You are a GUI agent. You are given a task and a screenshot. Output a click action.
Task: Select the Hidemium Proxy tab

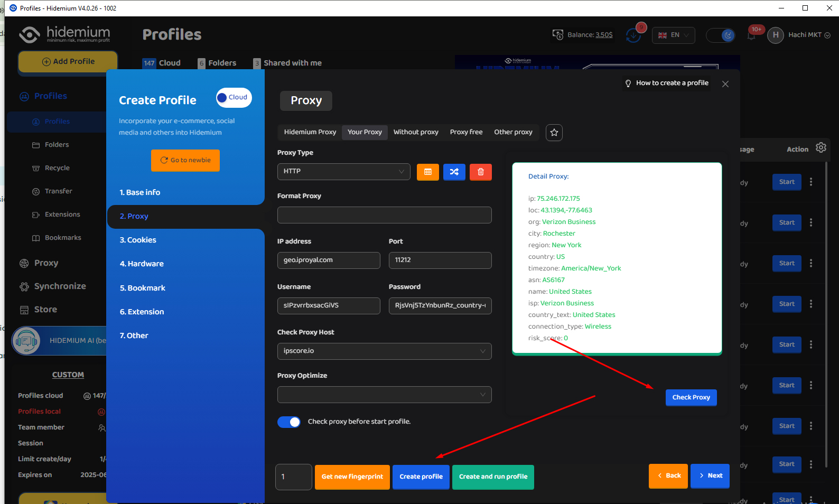pos(310,132)
